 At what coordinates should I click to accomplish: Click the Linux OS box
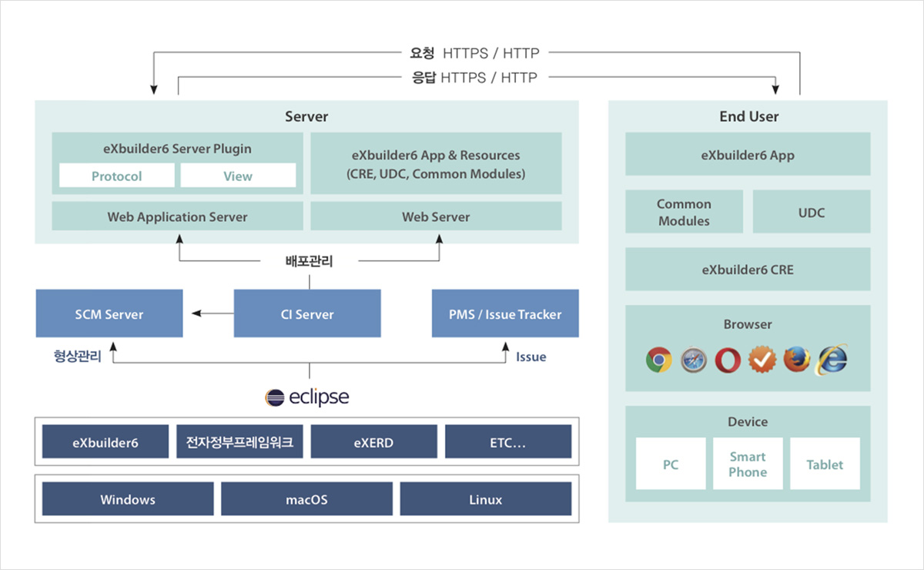tap(486, 499)
